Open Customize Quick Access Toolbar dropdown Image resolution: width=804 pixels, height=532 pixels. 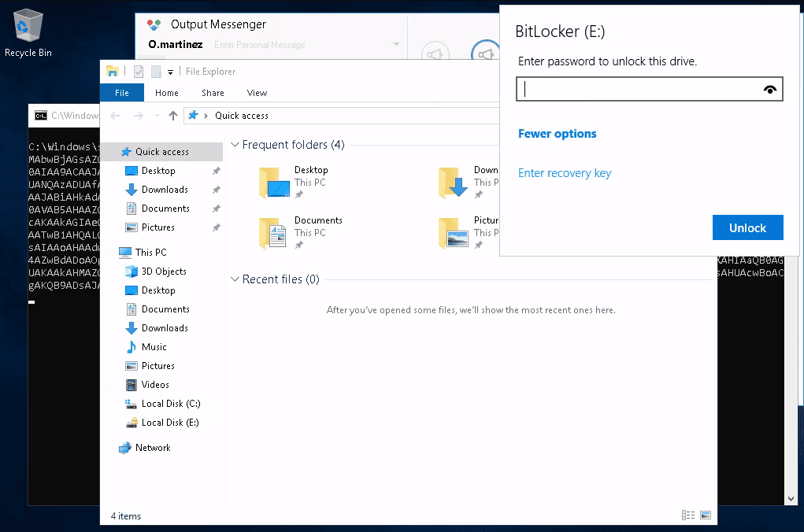(x=171, y=72)
